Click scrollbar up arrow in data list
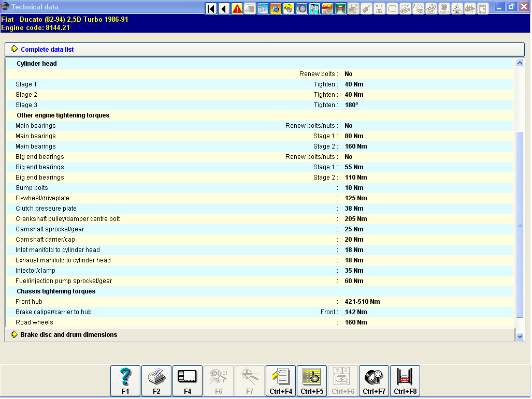The width and height of the screenshot is (532, 399). [x=520, y=63]
